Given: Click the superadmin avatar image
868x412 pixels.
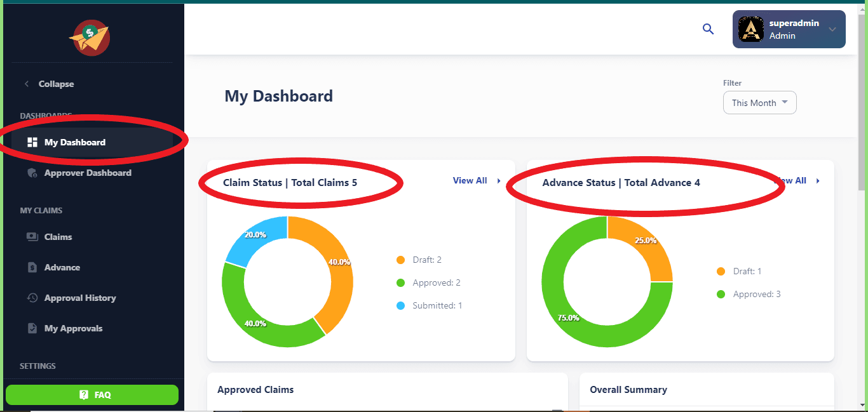Looking at the screenshot, I should pyautogui.click(x=751, y=29).
